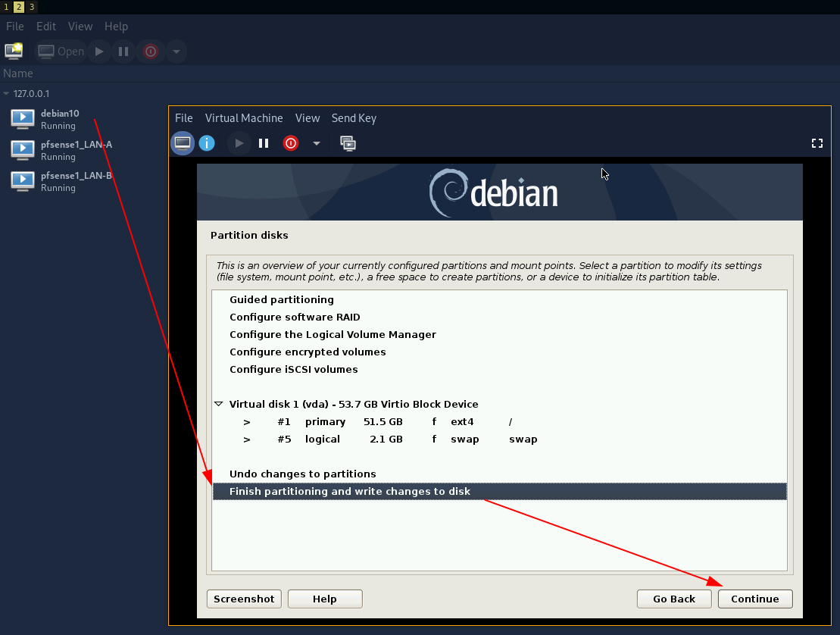Shut down the VM with red power icon
This screenshot has height=635, width=840.
point(291,143)
